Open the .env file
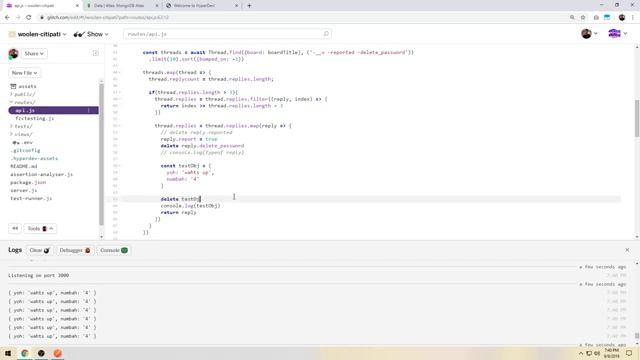This screenshot has width=640, height=360. click(22, 142)
